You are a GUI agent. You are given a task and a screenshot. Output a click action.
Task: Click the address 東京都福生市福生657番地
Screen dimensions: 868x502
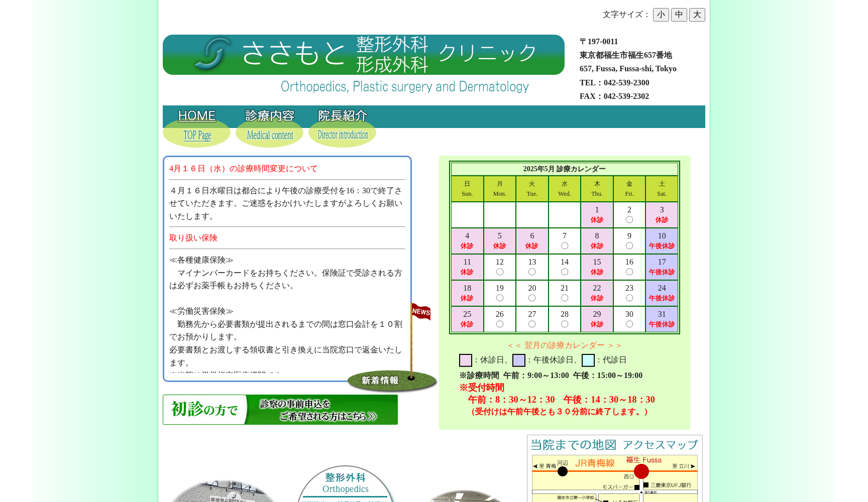pyautogui.click(x=626, y=55)
